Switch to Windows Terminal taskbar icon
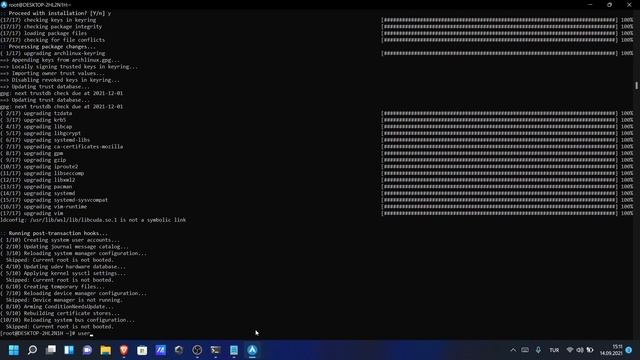The image size is (640, 360). pos(216,350)
